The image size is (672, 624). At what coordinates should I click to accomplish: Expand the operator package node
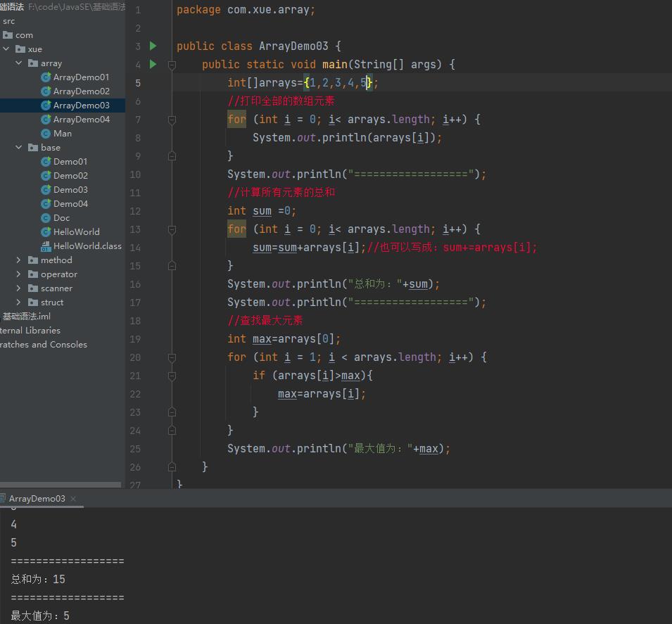[x=18, y=274]
